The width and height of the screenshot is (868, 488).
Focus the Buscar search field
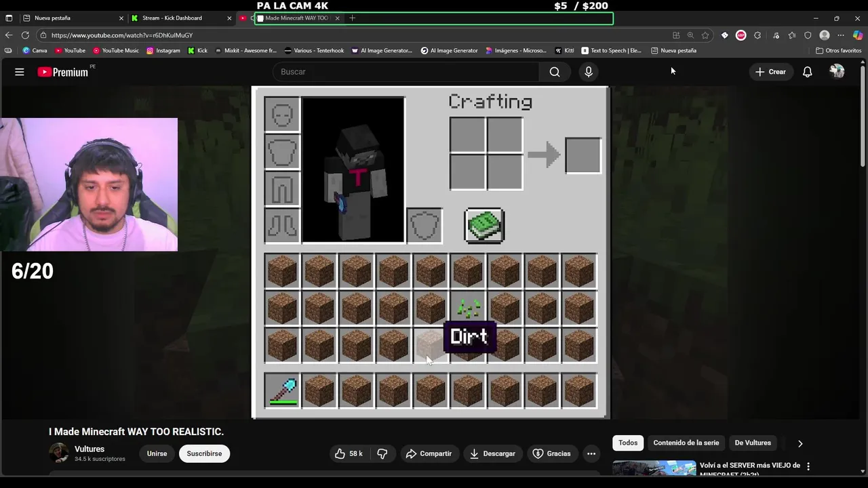tap(406, 72)
